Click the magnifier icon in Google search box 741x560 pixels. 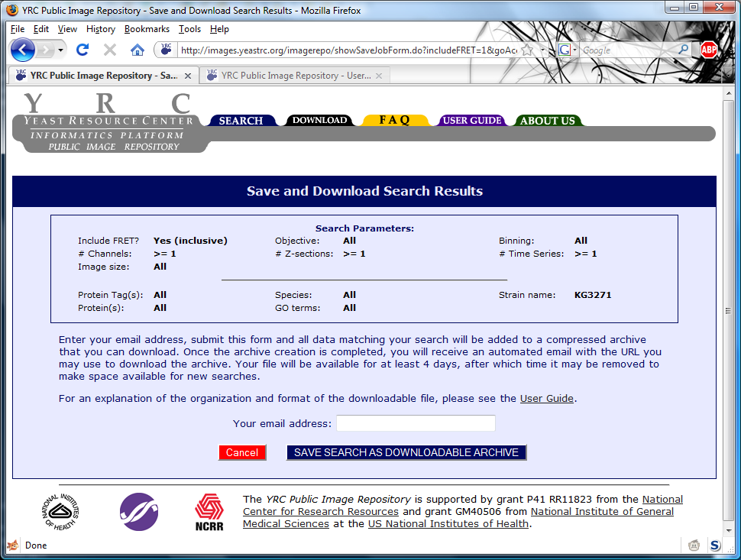(684, 50)
